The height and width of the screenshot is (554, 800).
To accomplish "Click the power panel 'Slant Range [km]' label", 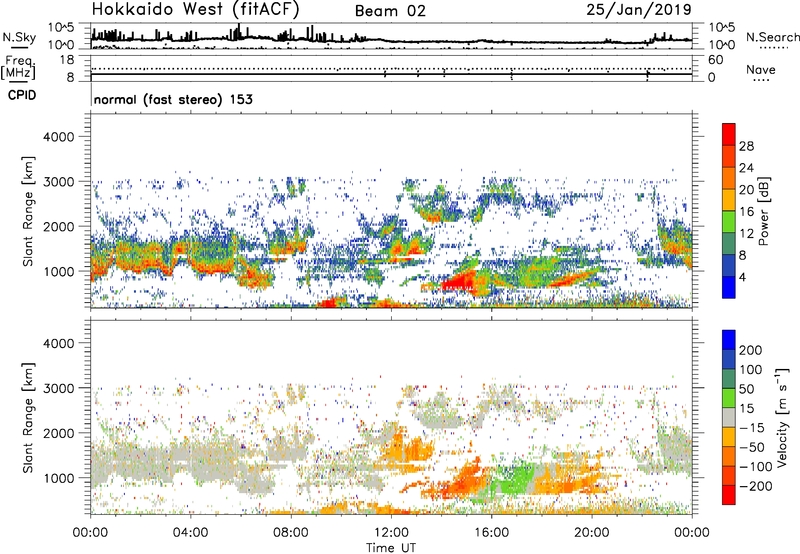I will point(28,212).
